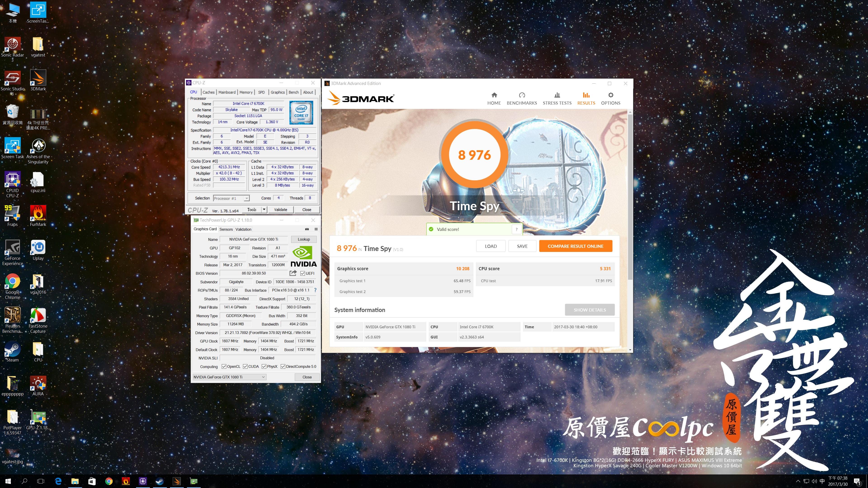The height and width of the screenshot is (488, 868).
Task: Open the PotPlayer desktop icon
Action: click(x=12, y=422)
